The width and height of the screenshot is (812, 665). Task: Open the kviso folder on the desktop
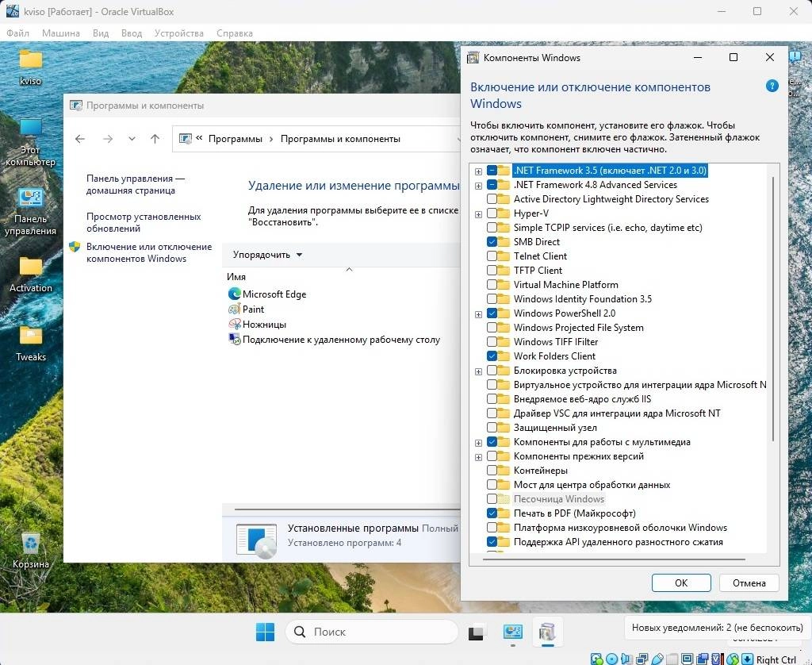(31, 67)
